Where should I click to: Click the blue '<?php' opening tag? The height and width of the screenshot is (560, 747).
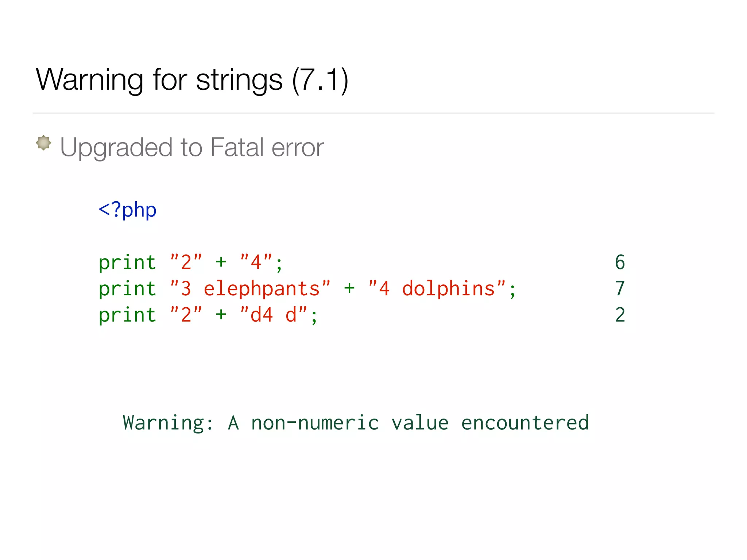[x=128, y=210]
